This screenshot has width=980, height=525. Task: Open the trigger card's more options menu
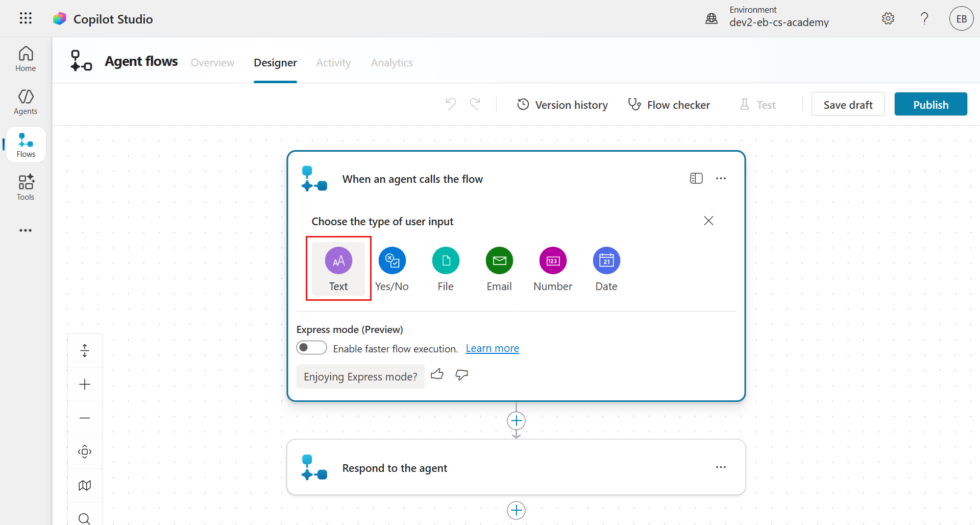tap(721, 178)
